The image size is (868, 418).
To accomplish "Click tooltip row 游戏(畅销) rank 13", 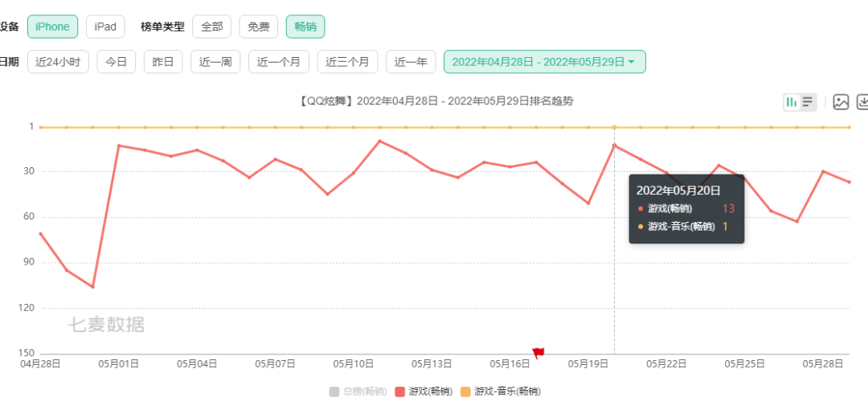I will point(686,209).
